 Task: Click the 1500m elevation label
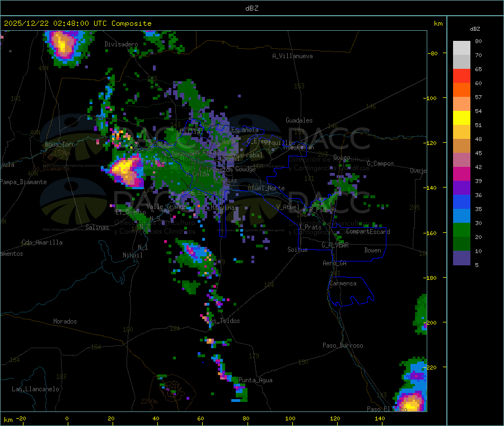(x=62, y=153)
